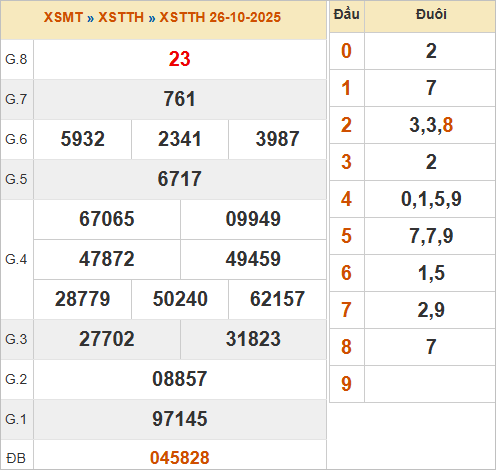Click head digit 7 in Đầu column
This screenshot has width=496, height=470.
click(x=346, y=310)
